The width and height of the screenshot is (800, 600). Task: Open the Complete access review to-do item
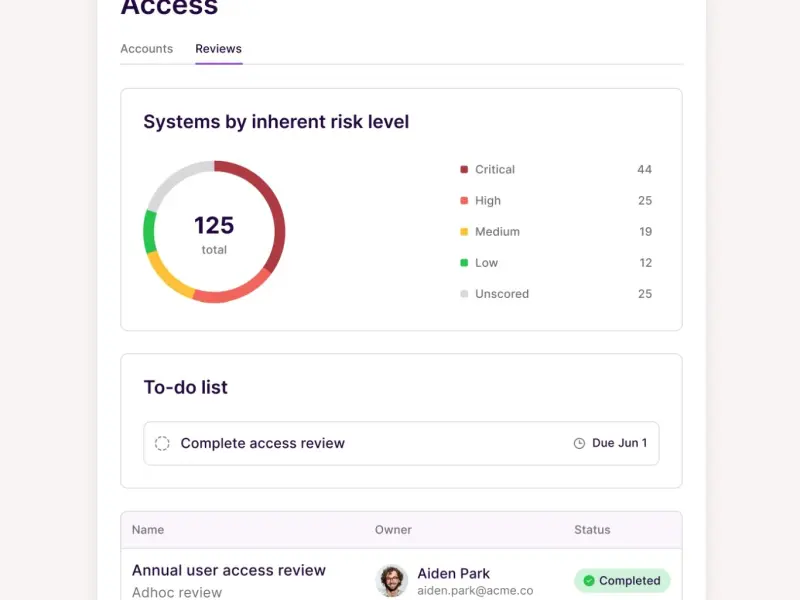coord(263,443)
